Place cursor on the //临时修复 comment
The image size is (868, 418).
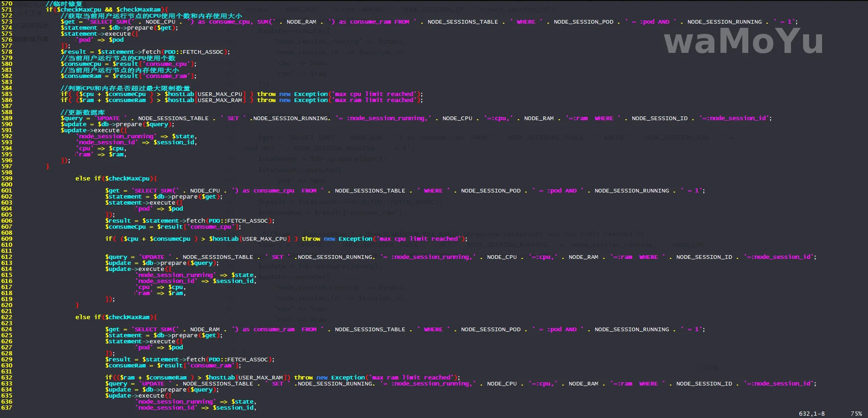(64, 4)
